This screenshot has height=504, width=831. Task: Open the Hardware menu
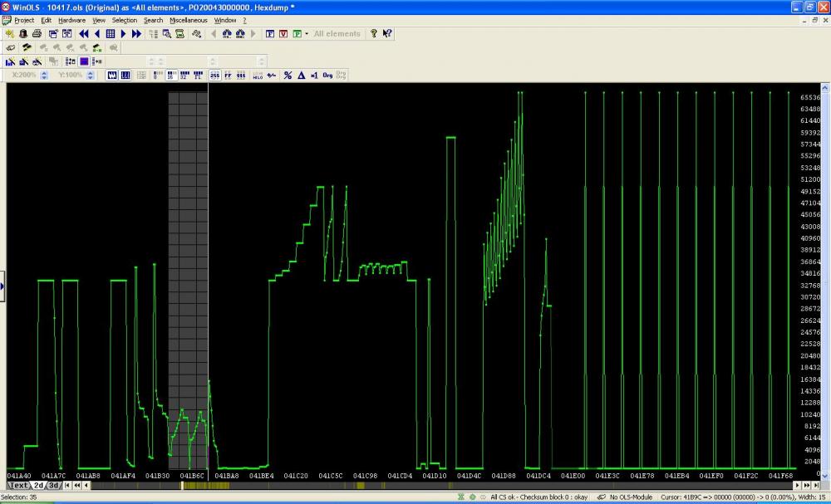click(71, 20)
